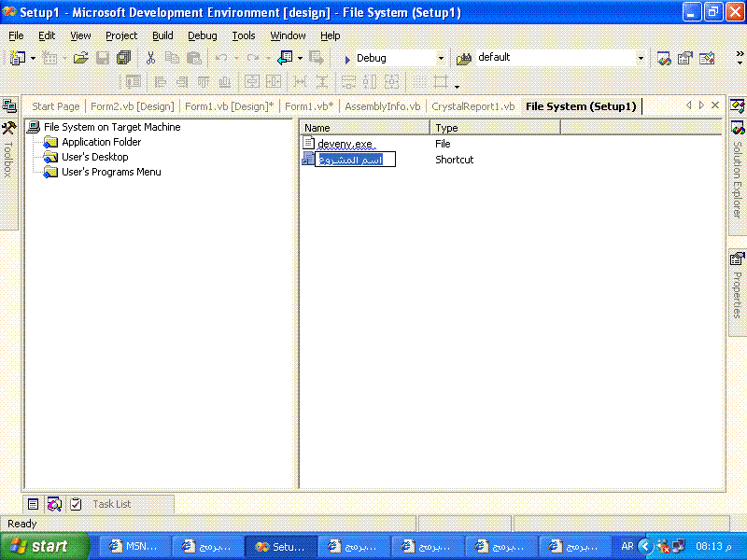747x560 pixels.
Task: Open the Build menu
Action: click(162, 35)
